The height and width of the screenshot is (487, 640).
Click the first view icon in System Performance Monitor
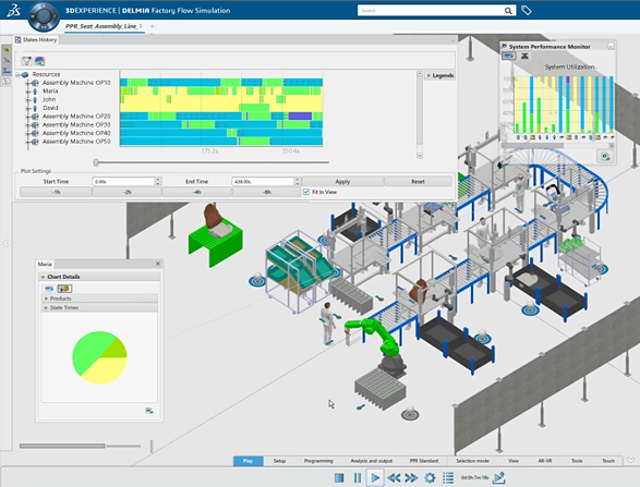click(x=509, y=56)
